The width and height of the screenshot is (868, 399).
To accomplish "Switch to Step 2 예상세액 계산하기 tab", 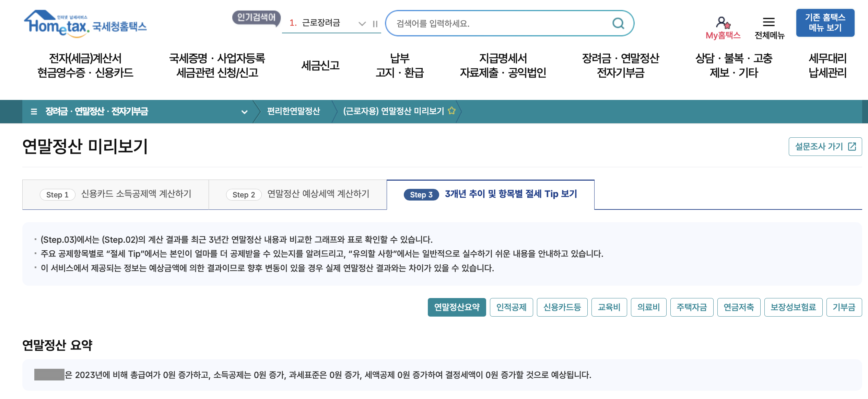I will 297,194.
